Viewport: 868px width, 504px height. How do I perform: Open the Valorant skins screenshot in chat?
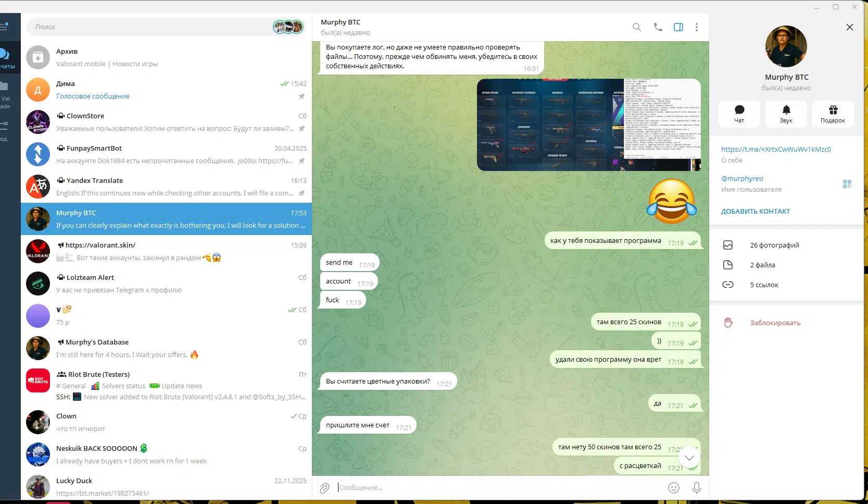(x=588, y=125)
